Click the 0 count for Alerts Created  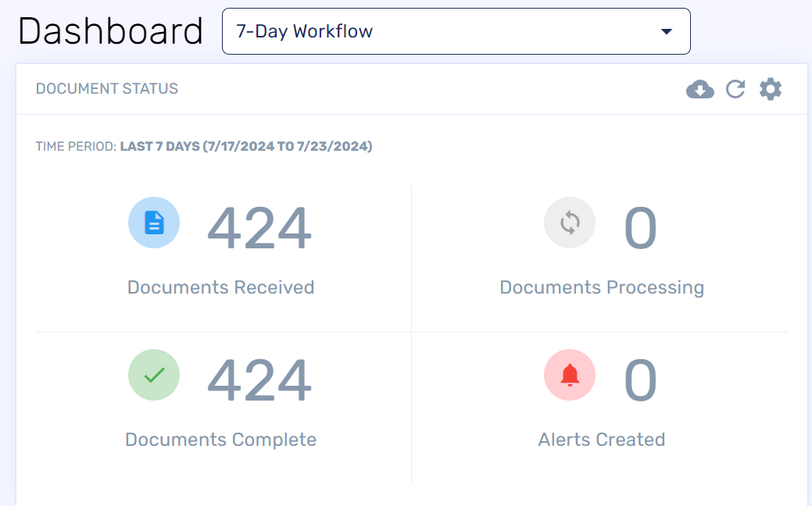(x=640, y=380)
